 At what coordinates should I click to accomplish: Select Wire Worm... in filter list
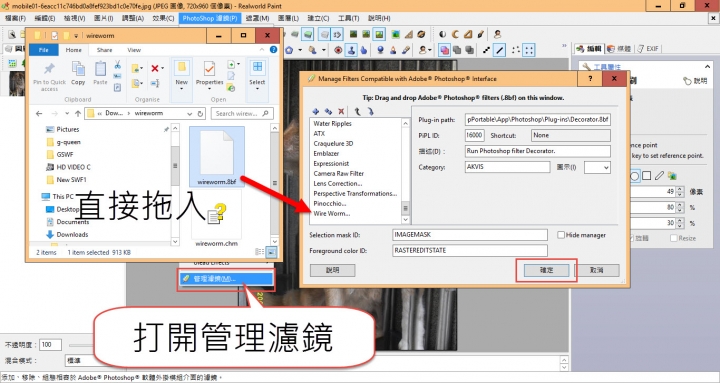pyautogui.click(x=332, y=214)
